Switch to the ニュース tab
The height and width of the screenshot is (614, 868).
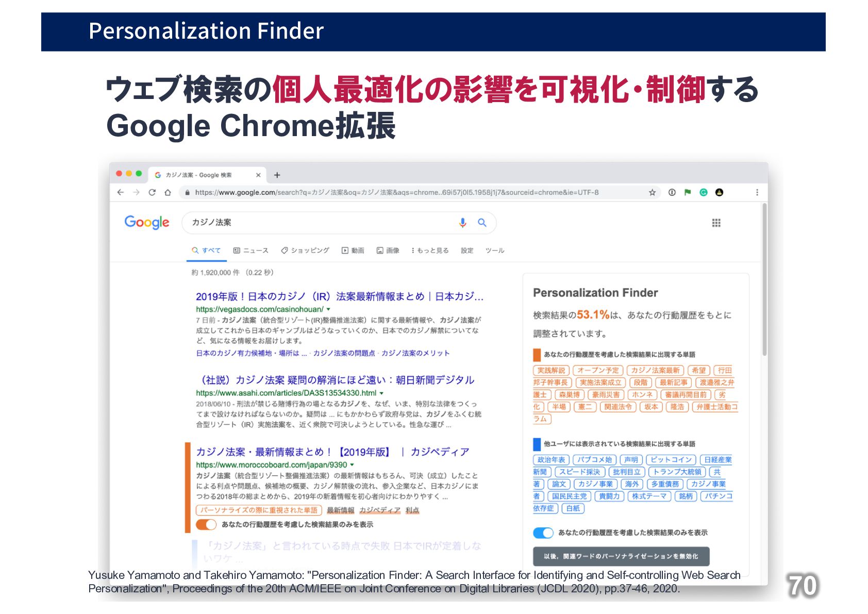(x=251, y=251)
